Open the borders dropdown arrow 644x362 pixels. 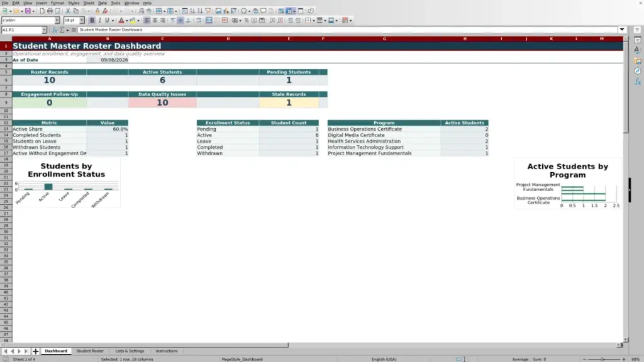(314, 21)
